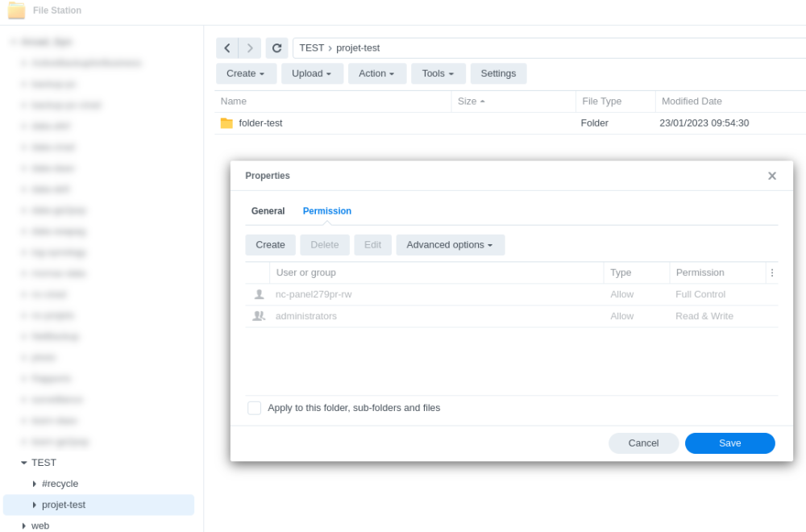Open the permission table column options menu
Viewport: 806px width, 532px height.
coord(771,273)
